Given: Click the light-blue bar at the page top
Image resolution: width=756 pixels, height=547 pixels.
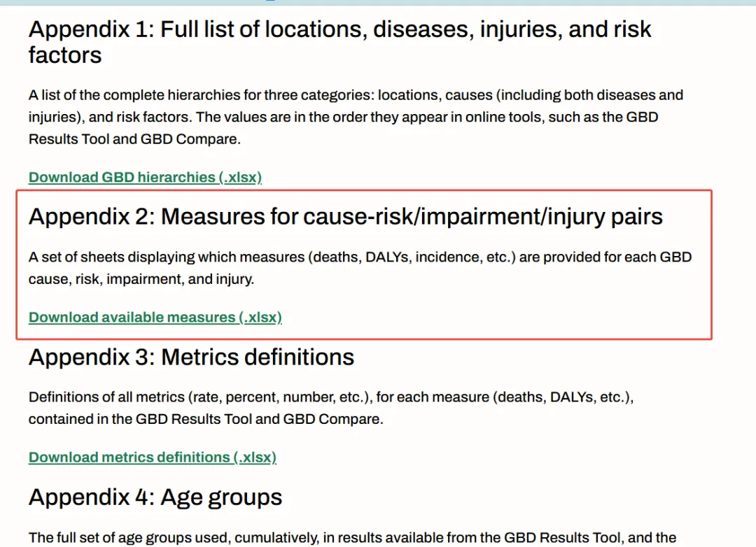Looking at the screenshot, I should click(378, 2).
